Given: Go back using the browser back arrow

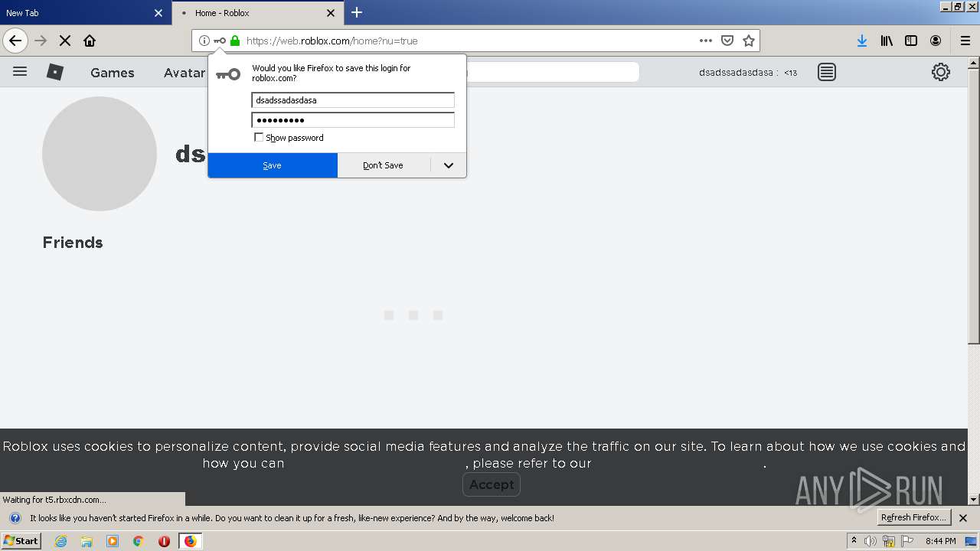Looking at the screenshot, I should pyautogui.click(x=15, y=41).
